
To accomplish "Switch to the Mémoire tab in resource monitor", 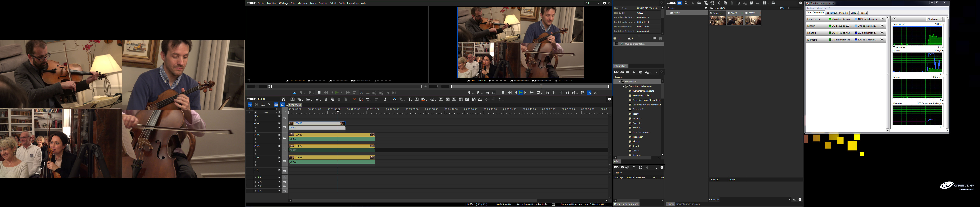I will (844, 13).
